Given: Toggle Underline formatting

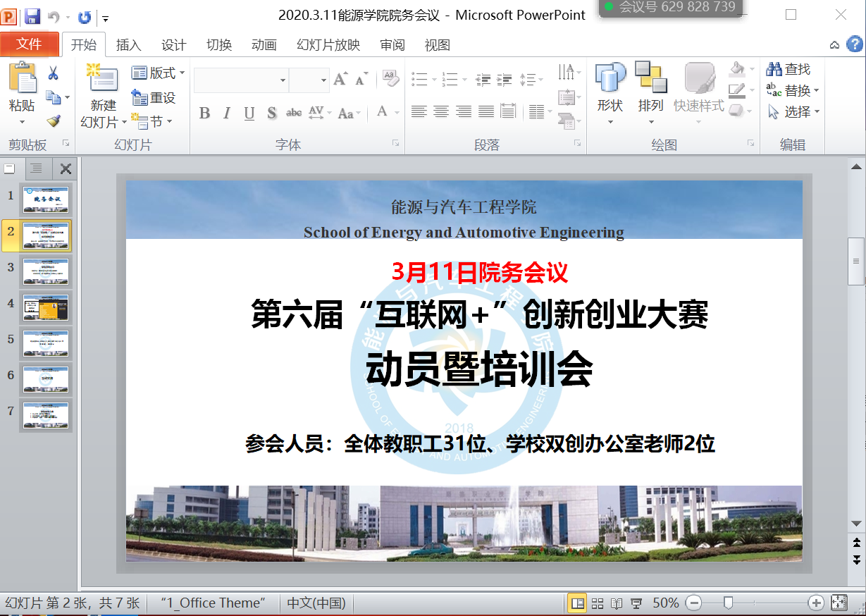Looking at the screenshot, I should pos(249,113).
